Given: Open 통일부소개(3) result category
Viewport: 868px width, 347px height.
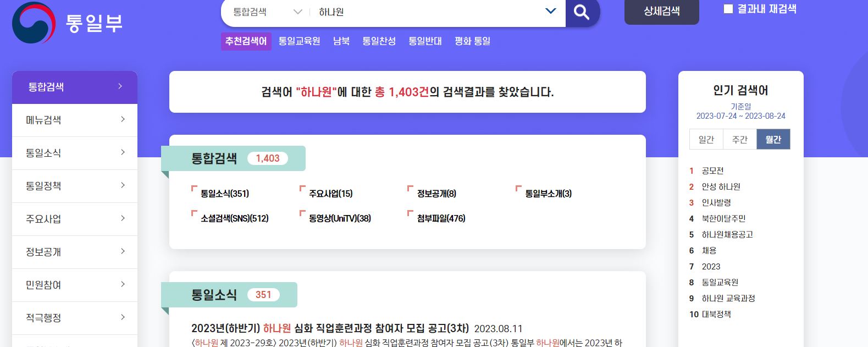Looking at the screenshot, I should tap(549, 194).
